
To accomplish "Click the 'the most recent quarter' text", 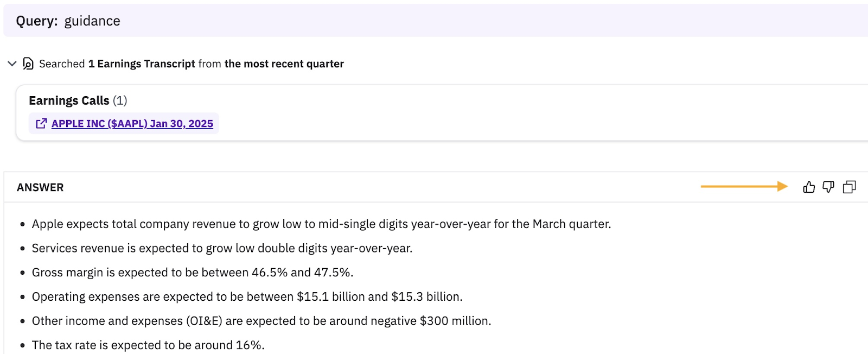I will coord(284,64).
